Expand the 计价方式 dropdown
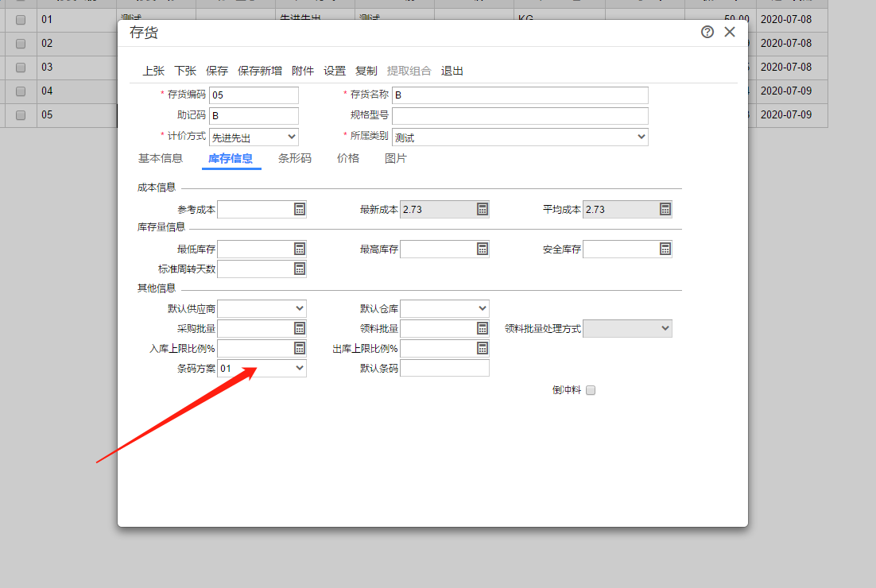The image size is (876, 588). point(254,137)
